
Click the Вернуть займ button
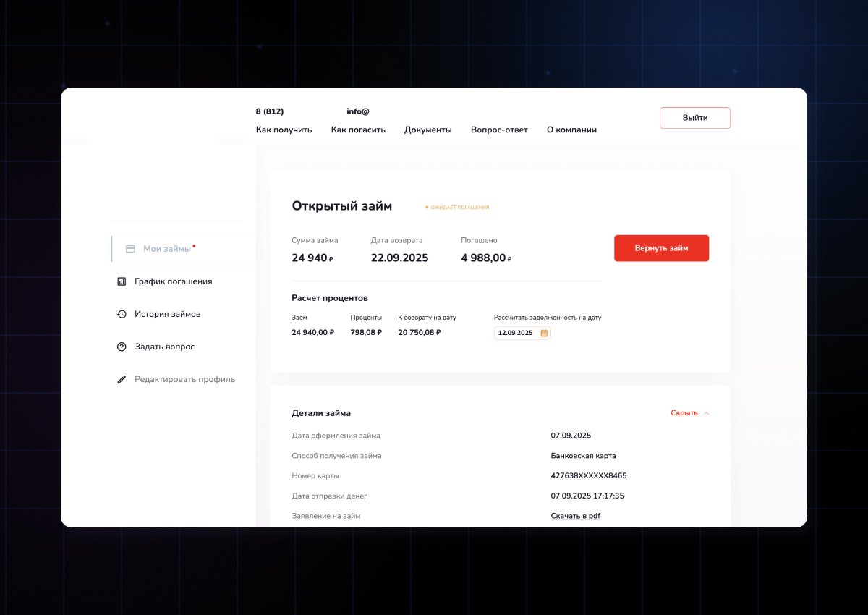tap(661, 247)
